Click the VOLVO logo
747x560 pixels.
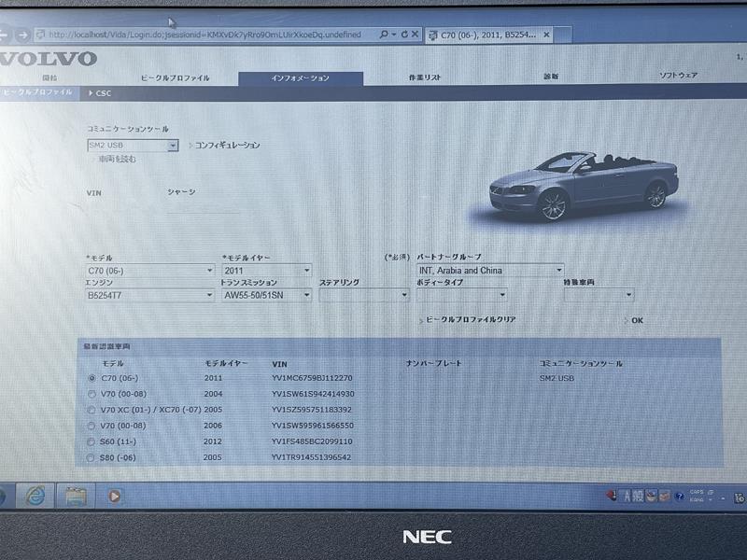click(48, 59)
